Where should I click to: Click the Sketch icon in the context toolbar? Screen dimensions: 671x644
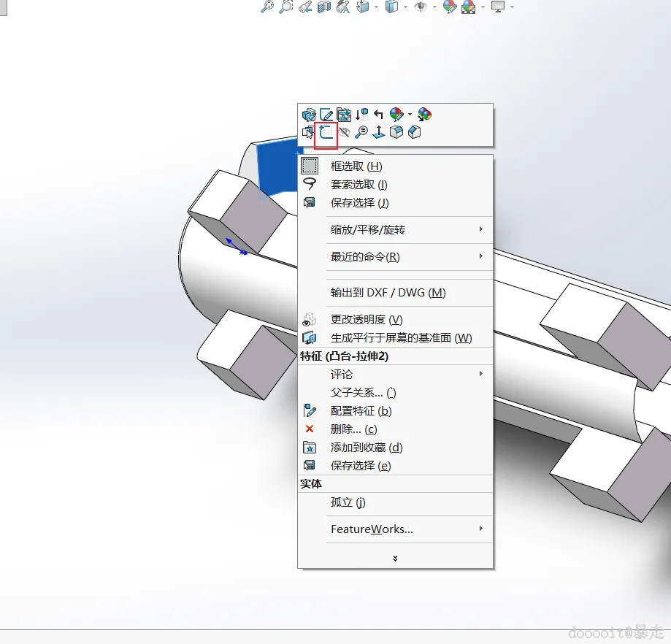tap(326, 132)
